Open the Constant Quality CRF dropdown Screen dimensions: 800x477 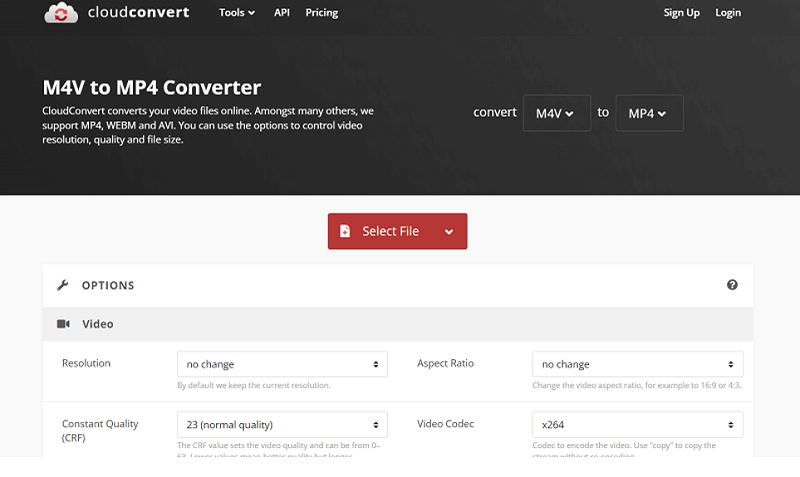[282, 424]
